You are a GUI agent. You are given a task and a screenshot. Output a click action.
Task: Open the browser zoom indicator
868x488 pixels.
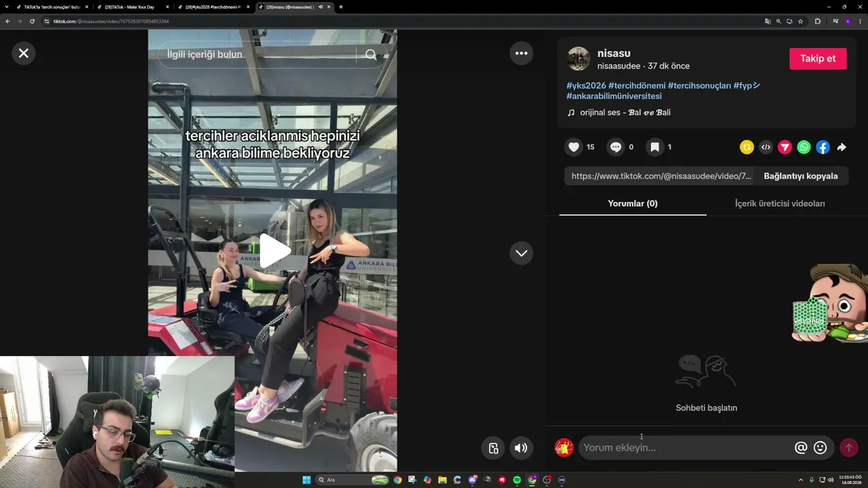click(x=778, y=21)
